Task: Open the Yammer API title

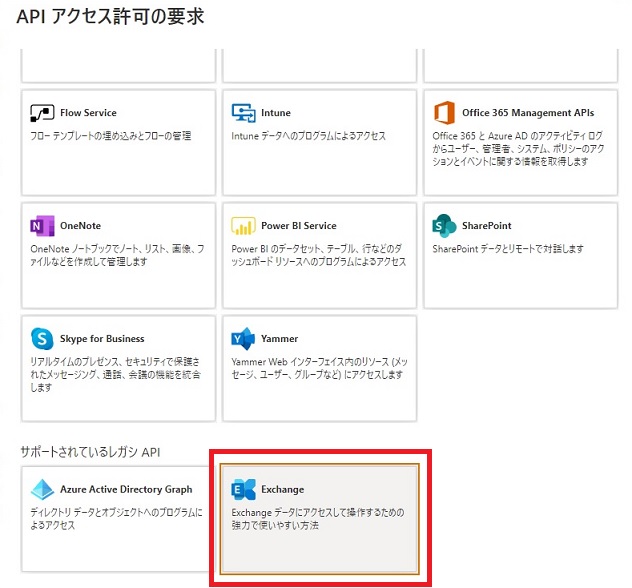Action: pyautogui.click(x=279, y=339)
